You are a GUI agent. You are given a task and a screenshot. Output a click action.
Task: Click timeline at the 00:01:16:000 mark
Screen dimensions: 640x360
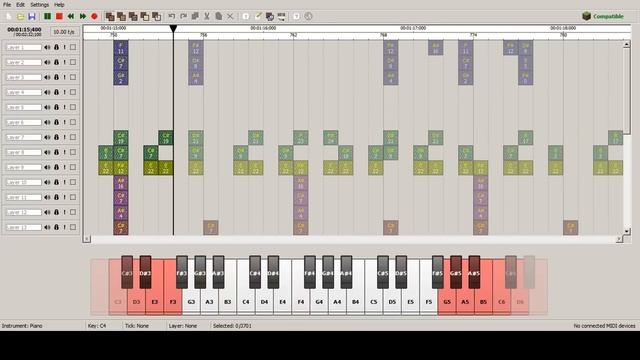[x=263, y=28]
